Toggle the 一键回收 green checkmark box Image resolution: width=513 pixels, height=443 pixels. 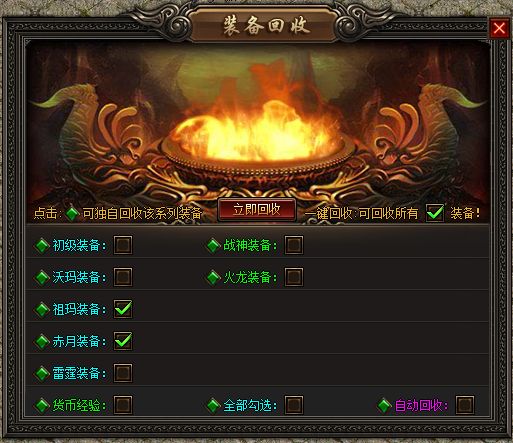[435, 213]
